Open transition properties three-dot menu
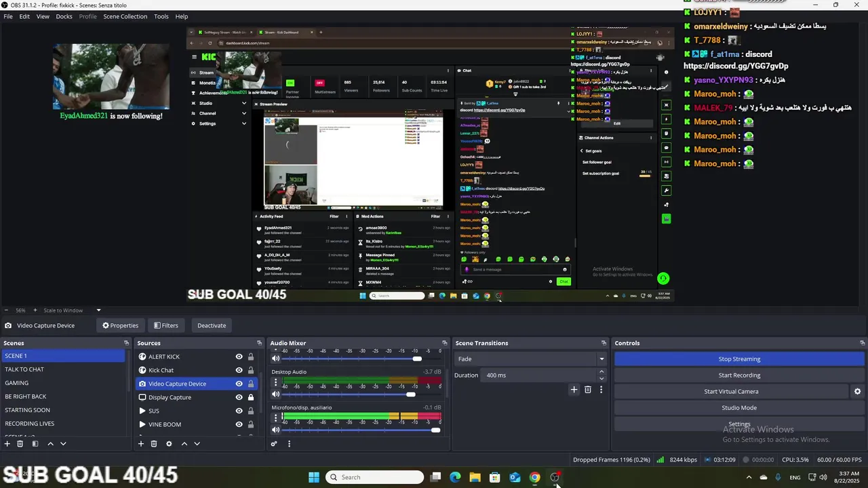The width and height of the screenshot is (868, 488). pyautogui.click(x=601, y=390)
